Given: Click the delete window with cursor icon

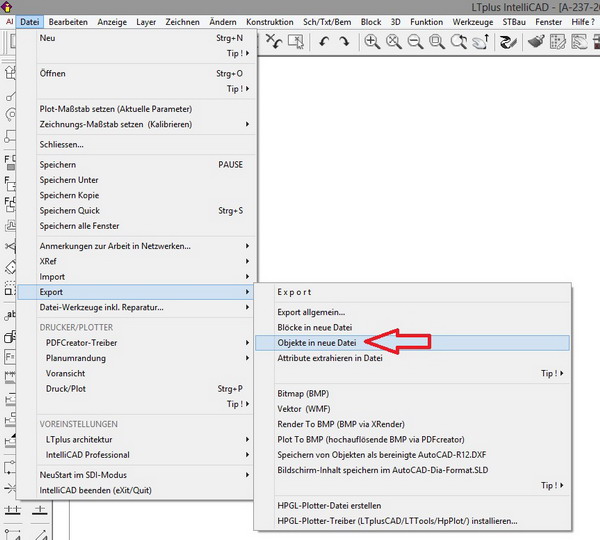Looking at the screenshot, I should (x=295, y=41).
